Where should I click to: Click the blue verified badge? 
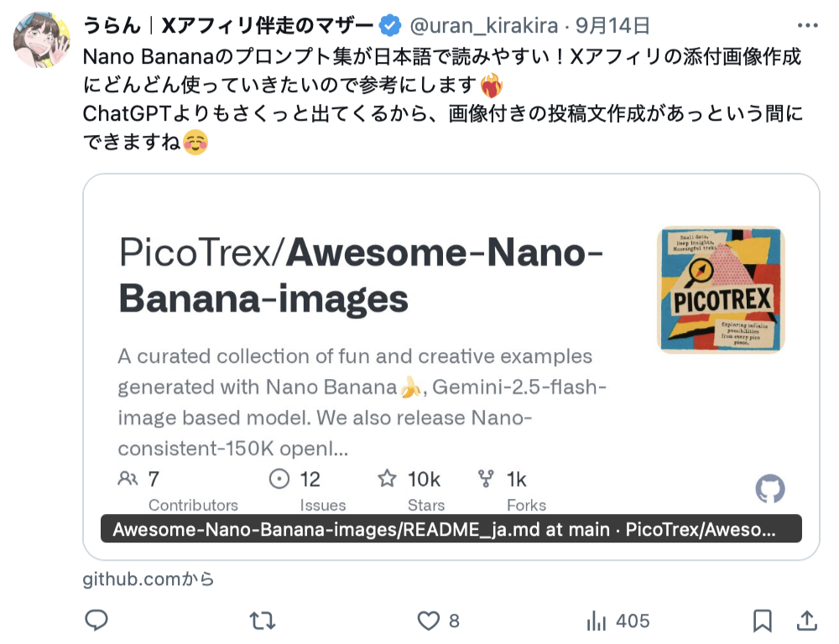tap(390, 26)
